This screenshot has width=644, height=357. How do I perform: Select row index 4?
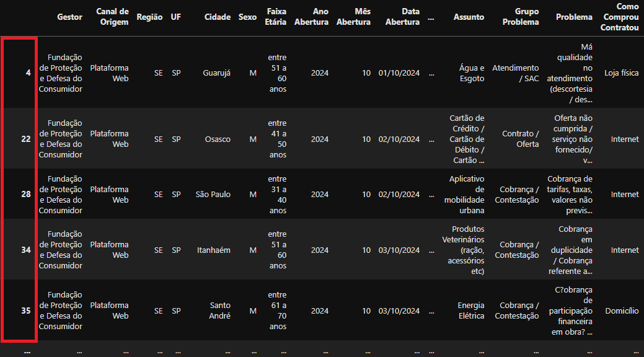pyautogui.click(x=28, y=73)
